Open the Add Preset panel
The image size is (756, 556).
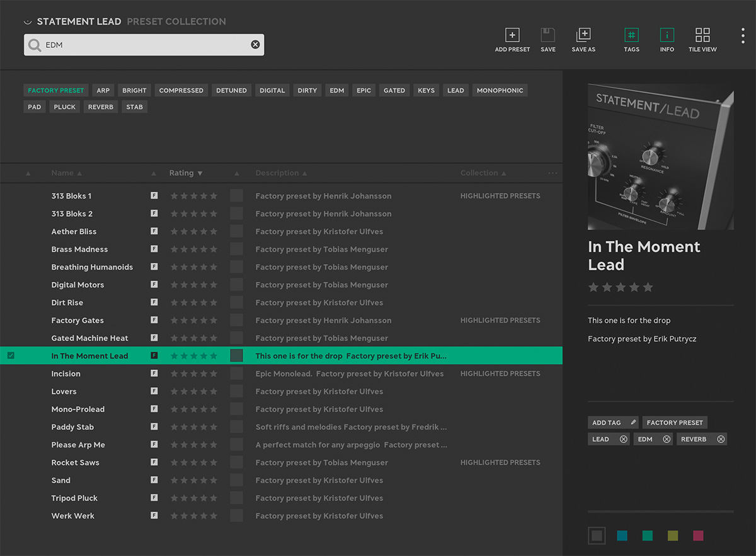512,36
